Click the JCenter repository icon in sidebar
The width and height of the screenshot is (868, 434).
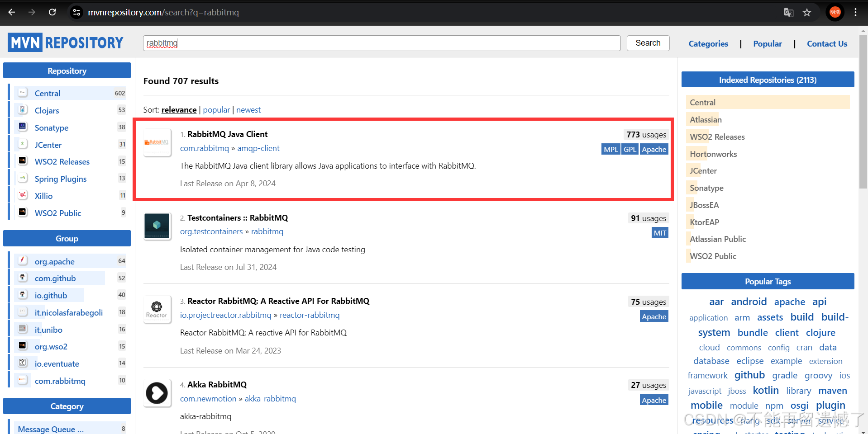coord(23,144)
